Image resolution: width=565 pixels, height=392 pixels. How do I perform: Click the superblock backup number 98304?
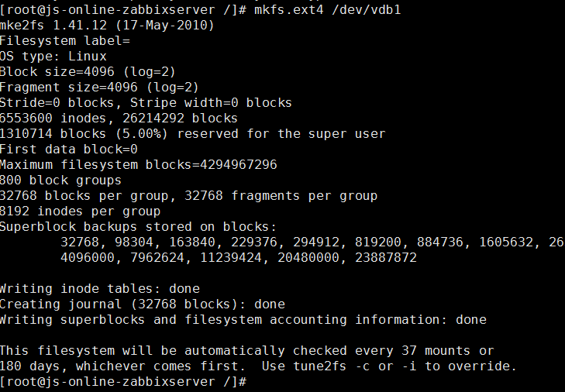click(x=134, y=242)
